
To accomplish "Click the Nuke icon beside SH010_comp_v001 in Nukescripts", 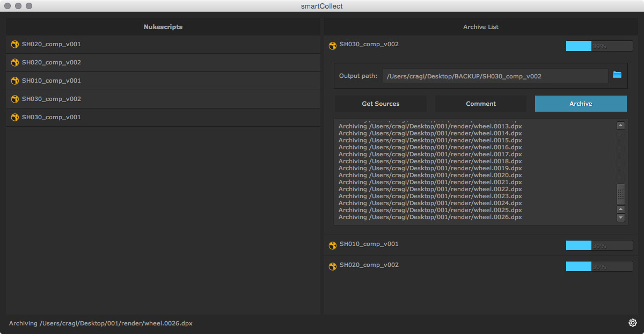I will [x=15, y=81].
